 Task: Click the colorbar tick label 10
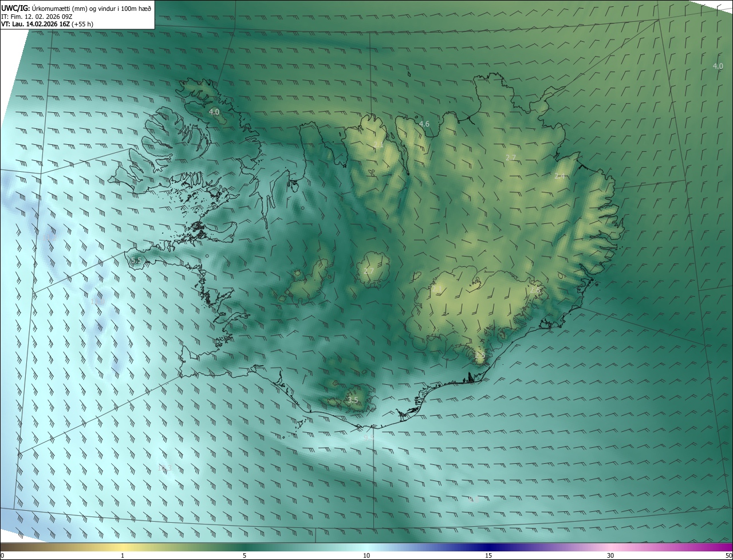[366, 555]
